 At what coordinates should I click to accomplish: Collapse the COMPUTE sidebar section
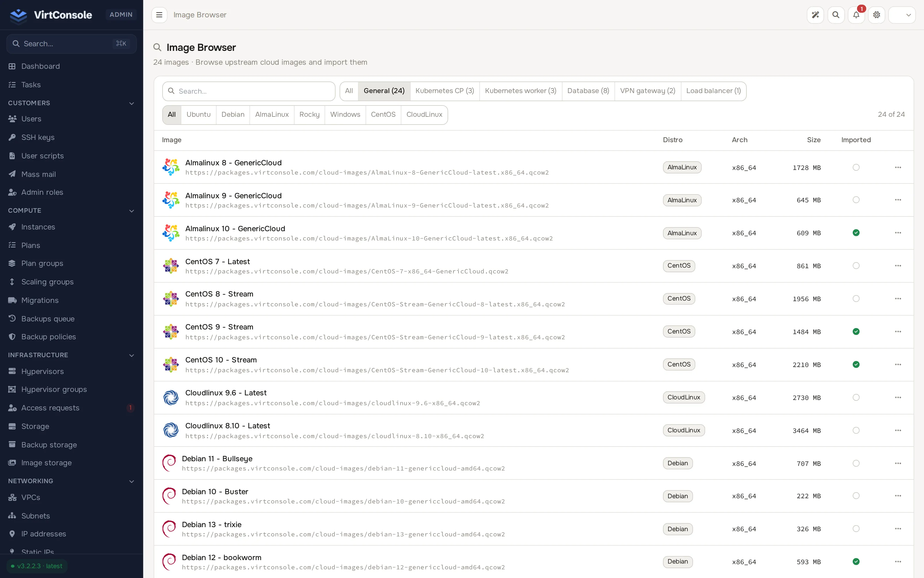(x=71, y=211)
